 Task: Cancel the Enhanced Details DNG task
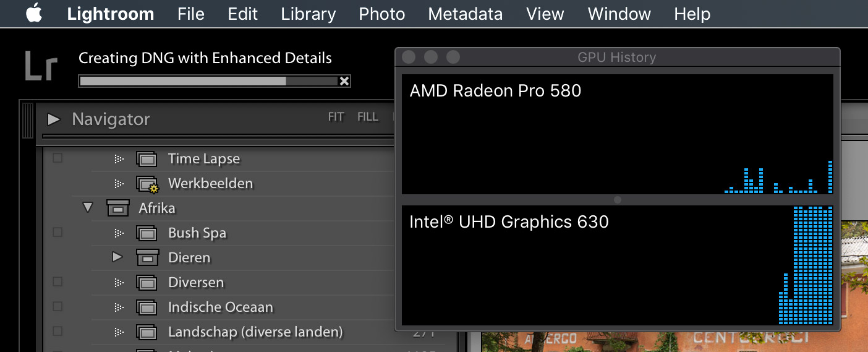pyautogui.click(x=344, y=81)
